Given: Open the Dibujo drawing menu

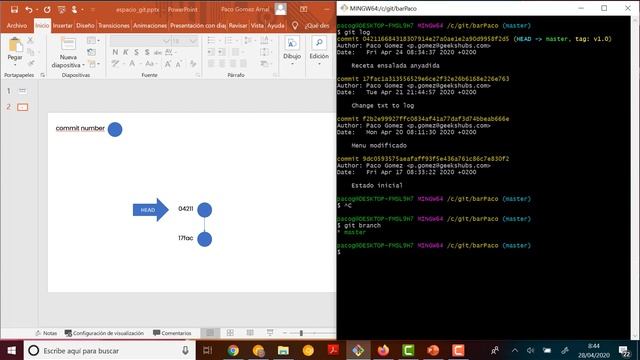Looking at the screenshot, I should (x=292, y=51).
